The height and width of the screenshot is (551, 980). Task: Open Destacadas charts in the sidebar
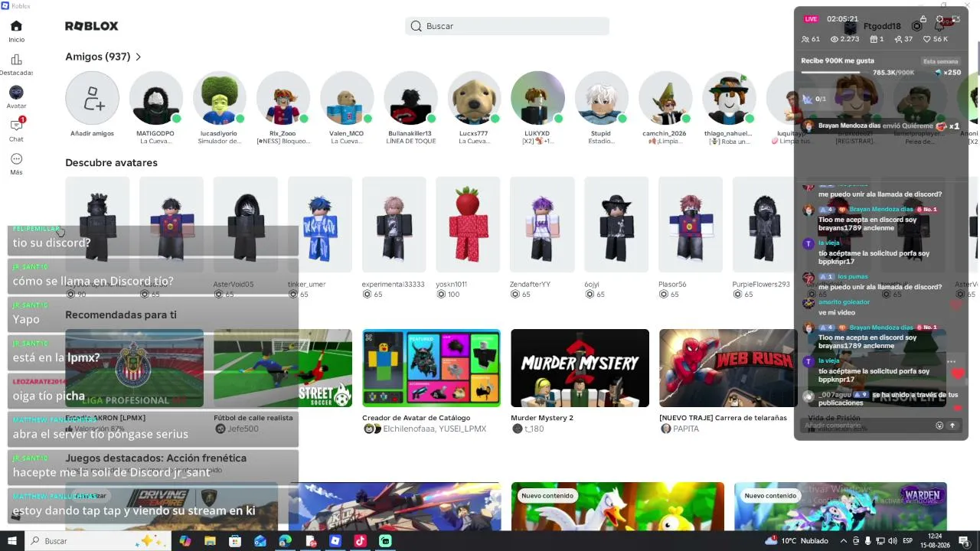(x=16, y=64)
